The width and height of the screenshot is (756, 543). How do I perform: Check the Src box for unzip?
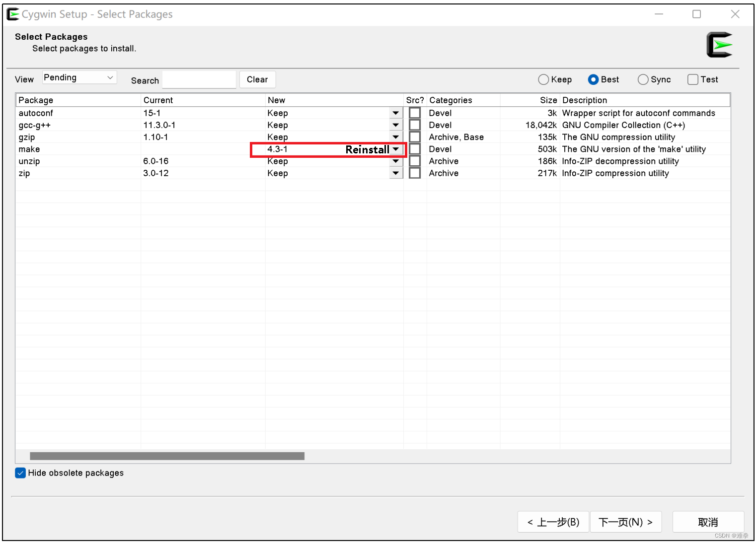point(415,161)
